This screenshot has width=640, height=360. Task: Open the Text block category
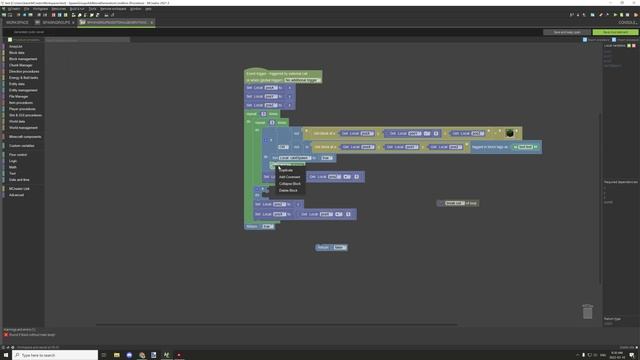[x=12, y=173]
